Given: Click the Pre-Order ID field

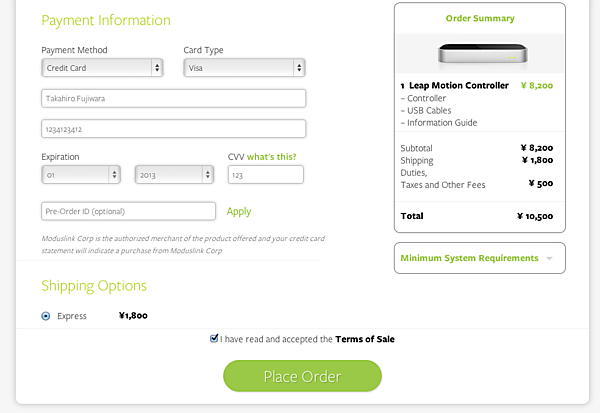Looking at the screenshot, I should pyautogui.click(x=128, y=211).
